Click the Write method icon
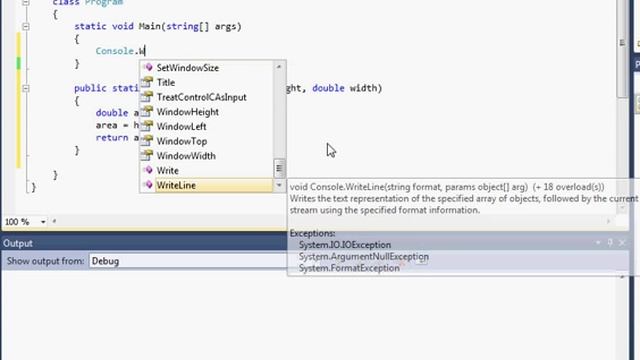Image resolution: width=640 pixels, height=360 pixels. coord(148,170)
